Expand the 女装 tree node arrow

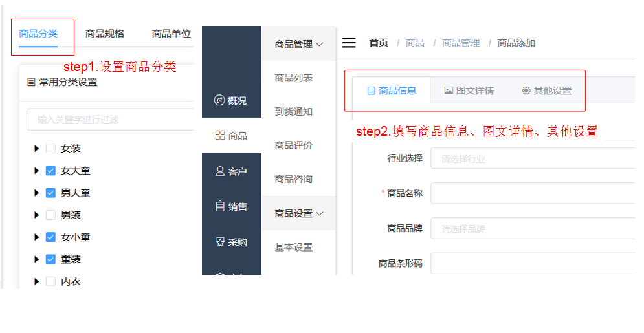(x=36, y=149)
